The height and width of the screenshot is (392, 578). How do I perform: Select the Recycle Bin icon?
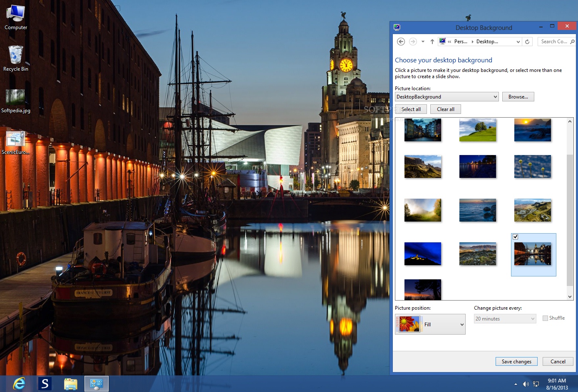[16, 59]
